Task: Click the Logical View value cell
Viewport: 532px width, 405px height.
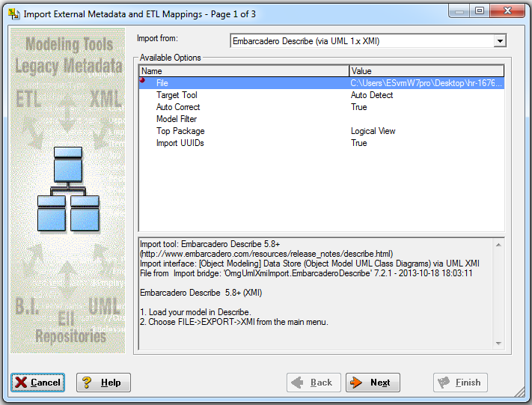Action: pos(373,131)
